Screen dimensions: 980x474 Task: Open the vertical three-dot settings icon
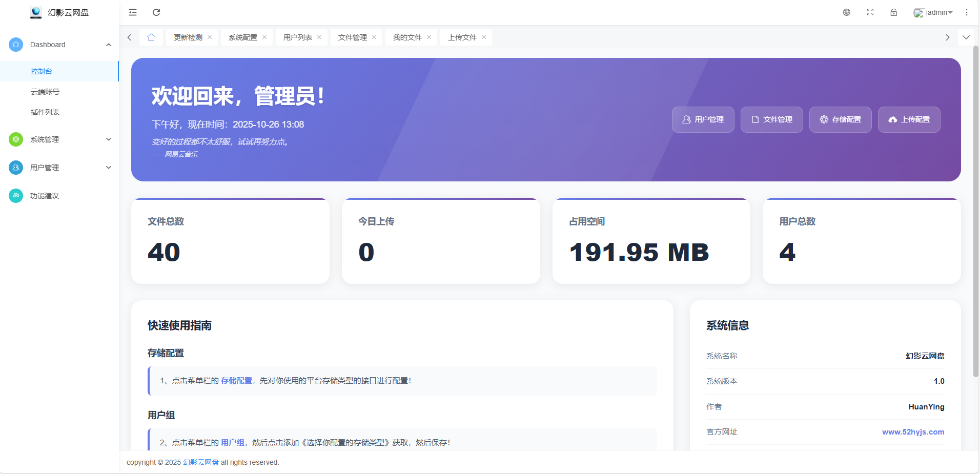(967, 12)
